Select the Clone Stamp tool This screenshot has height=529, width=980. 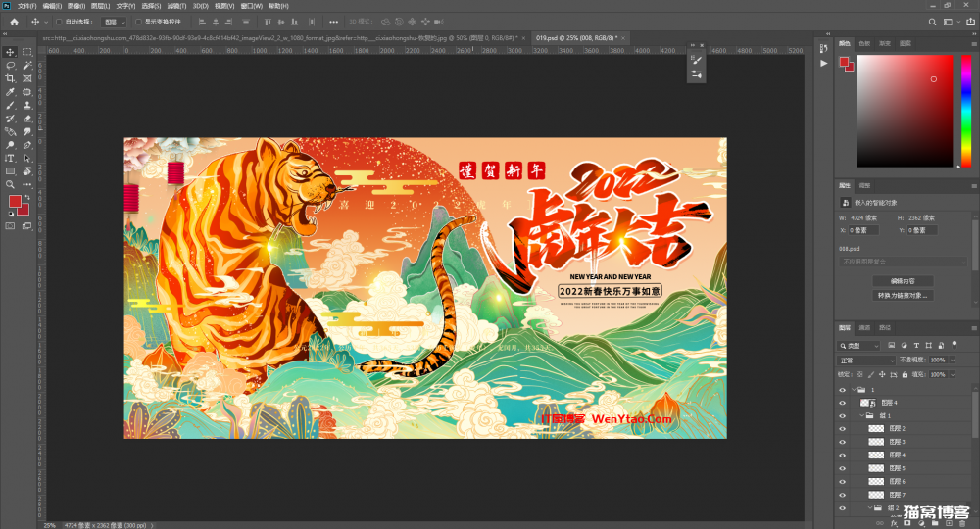pos(27,105)
